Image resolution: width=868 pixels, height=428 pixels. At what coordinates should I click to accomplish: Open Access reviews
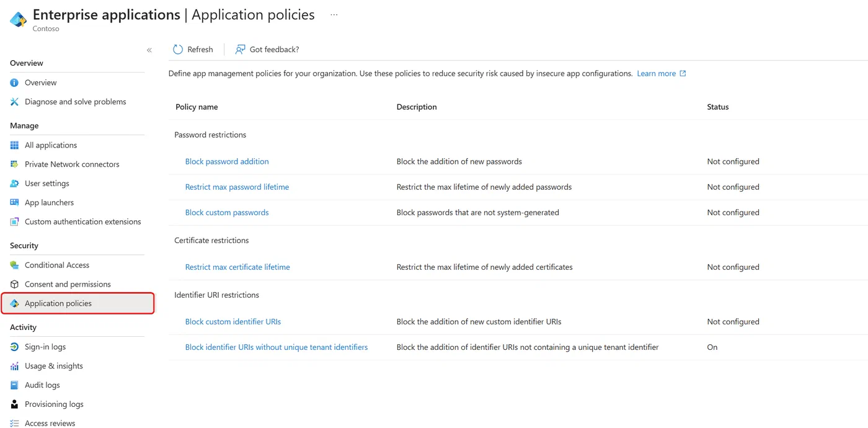point(50,423)
